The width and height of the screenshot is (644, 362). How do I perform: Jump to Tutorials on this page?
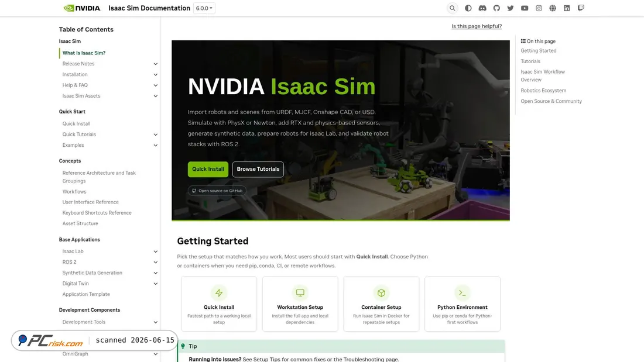(530, 61)
